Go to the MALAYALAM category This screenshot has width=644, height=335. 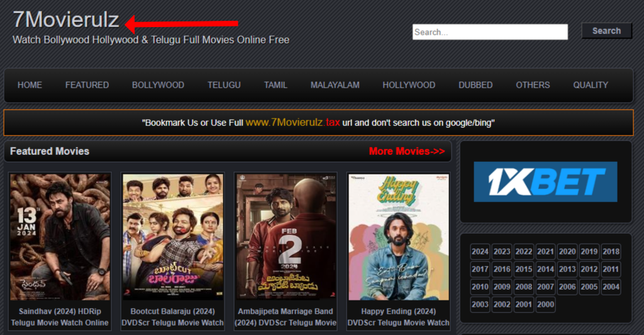tap(335, 85)
